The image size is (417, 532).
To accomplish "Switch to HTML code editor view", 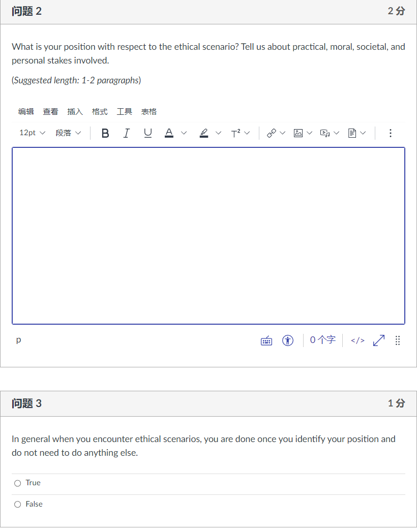I will click(x=358, y=340).
